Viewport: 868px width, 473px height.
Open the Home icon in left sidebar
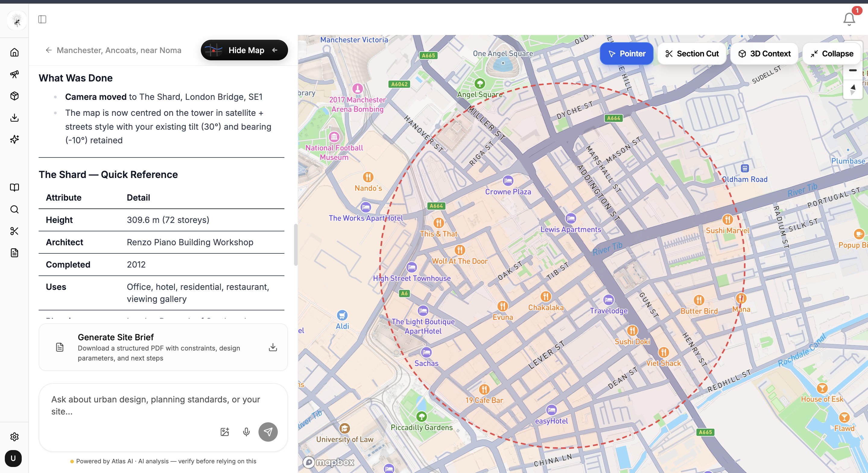tap(14, 52)
